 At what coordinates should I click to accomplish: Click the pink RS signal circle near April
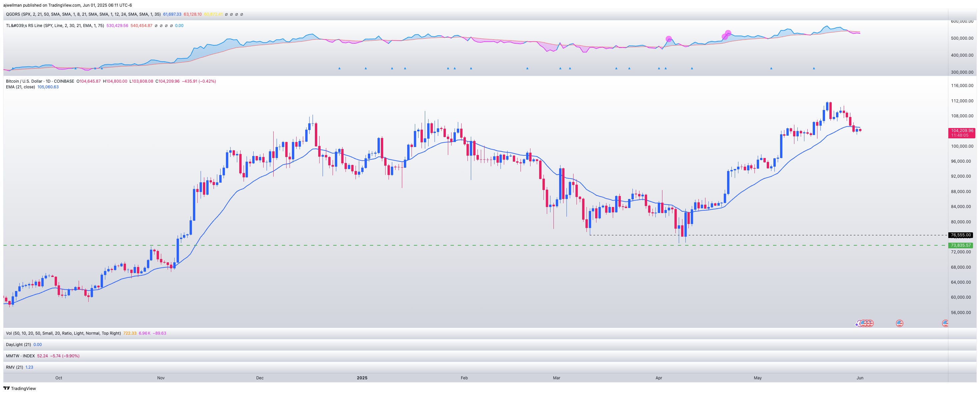pos(668,39)
